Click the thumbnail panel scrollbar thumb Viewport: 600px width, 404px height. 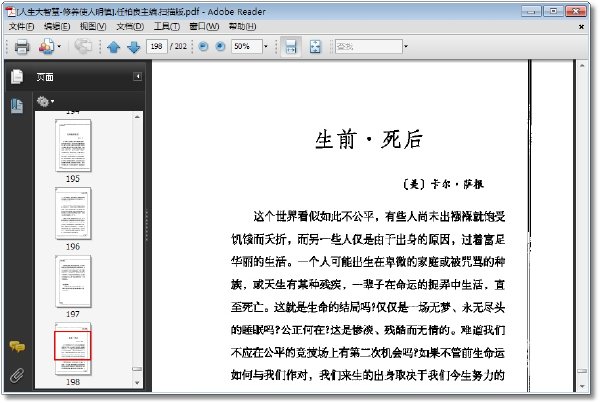click(x=137, y=369)
